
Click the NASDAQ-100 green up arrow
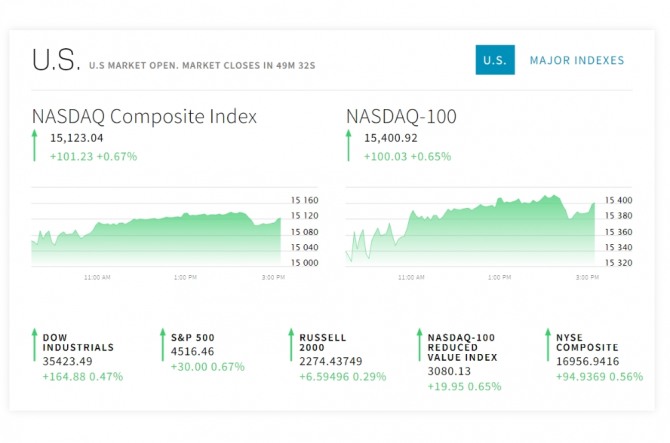[350, 146]
